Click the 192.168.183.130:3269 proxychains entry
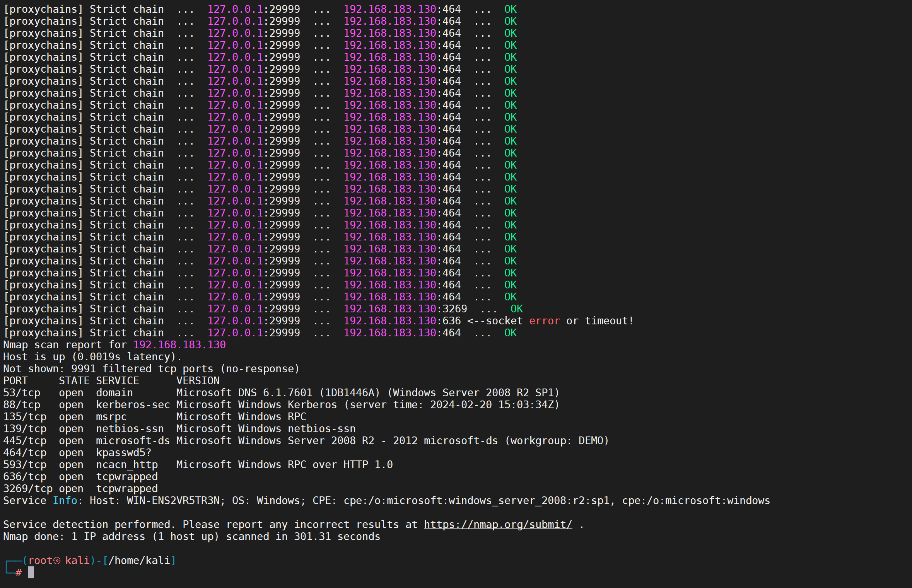Viewport: 912px width, 588px height. point(405,309)
